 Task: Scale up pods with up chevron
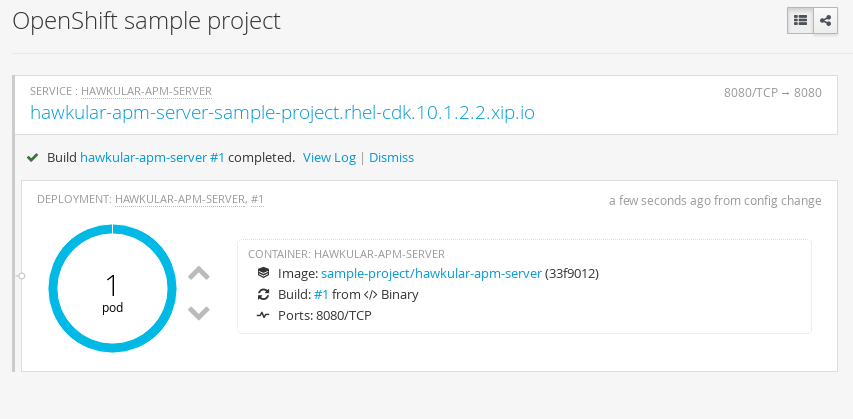pyautogui.click(x=199, y=273)
